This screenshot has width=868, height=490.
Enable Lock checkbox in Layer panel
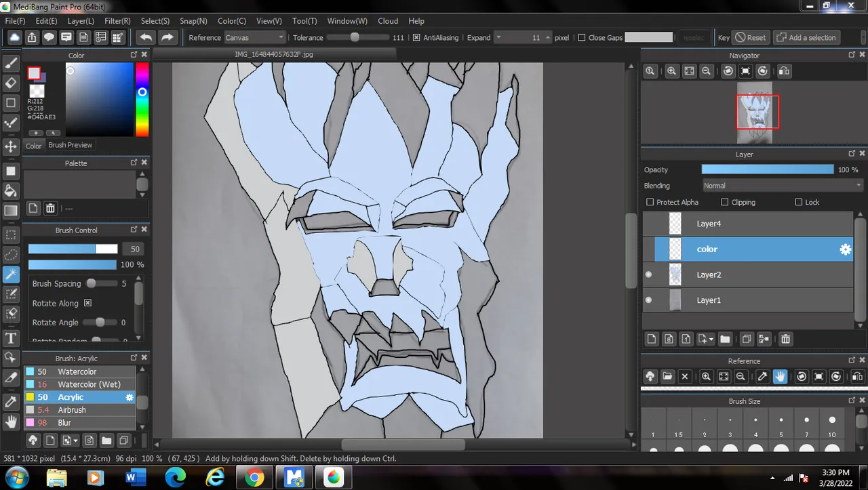[x=799, y=202]
